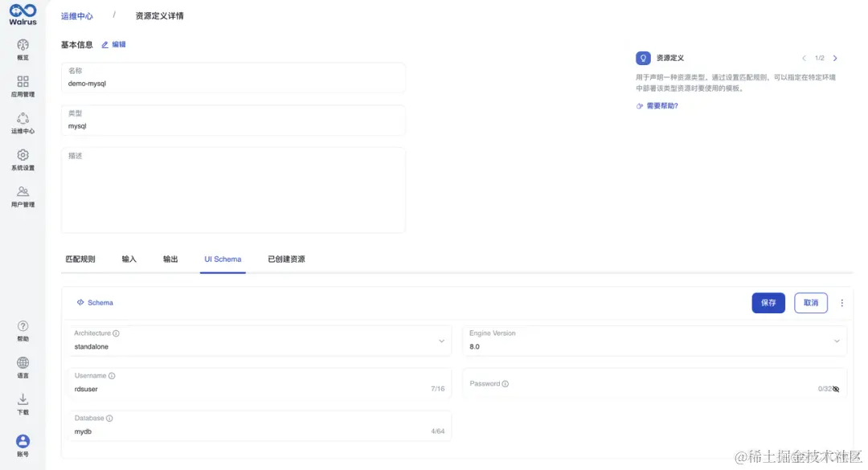Select the UI Schema tab

tap(223, 259)
